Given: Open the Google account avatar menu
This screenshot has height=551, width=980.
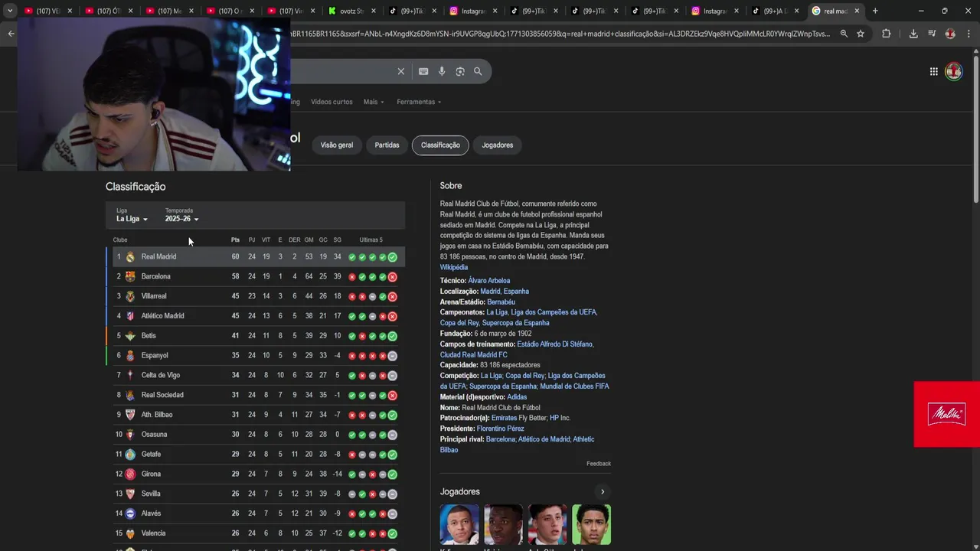Looking at the screenshot, I should pyautogui.click(x=954, y=72).
